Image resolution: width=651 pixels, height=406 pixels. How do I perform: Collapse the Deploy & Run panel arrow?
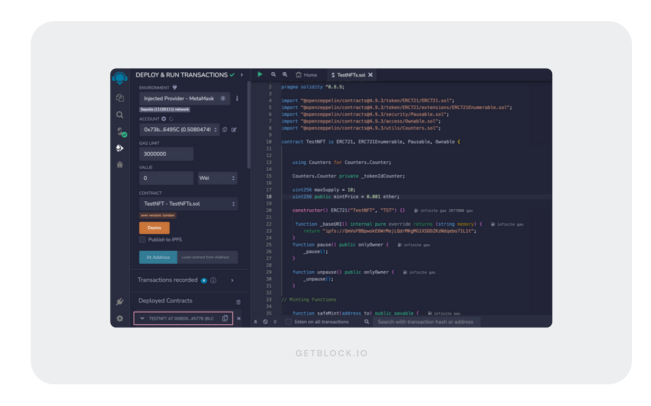pyautogui.click(x=242, y=75)
